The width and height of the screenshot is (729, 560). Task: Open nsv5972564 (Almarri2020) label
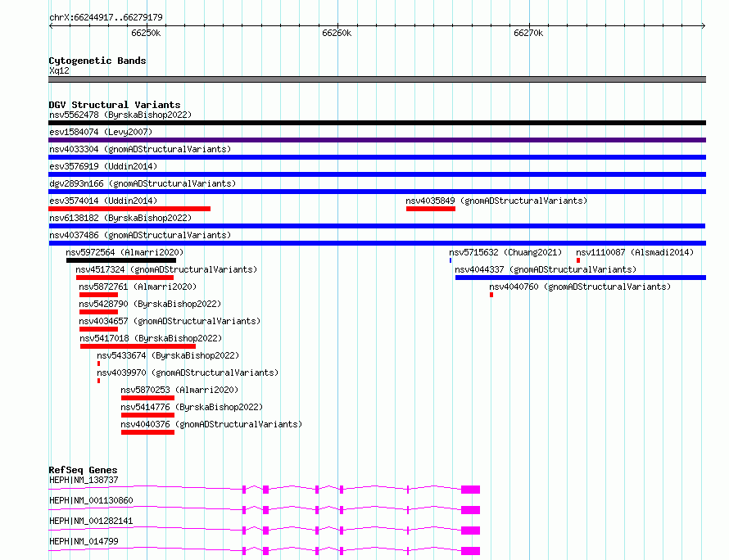[125, 252]
